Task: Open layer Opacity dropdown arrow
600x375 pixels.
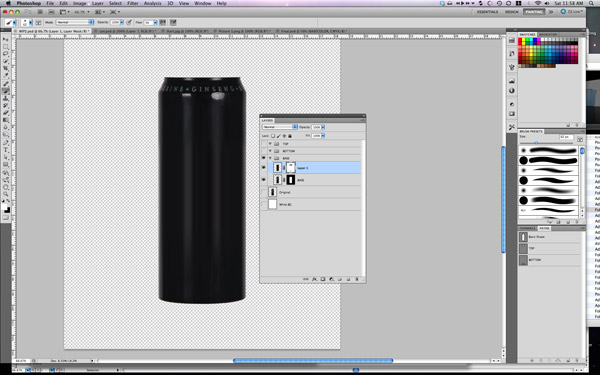Action: [323, 127]
